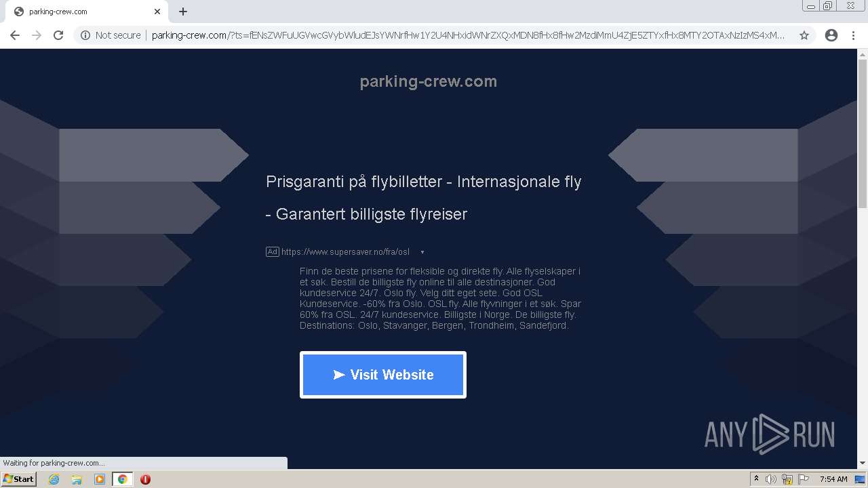Click the Ad badge label
This screenshot has width=868, height=488.
(x=272, y=251)
